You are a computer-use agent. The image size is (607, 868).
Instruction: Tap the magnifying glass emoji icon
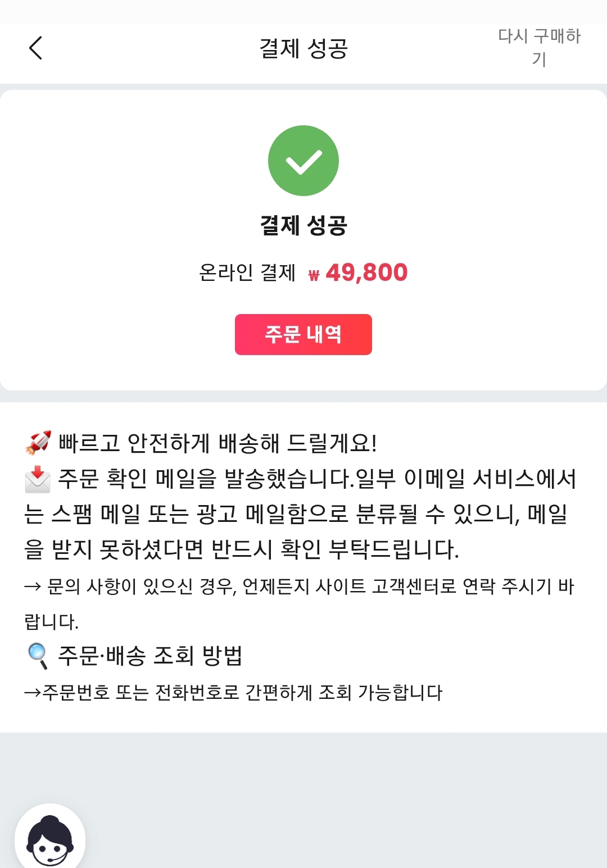(x=38, y=656)
